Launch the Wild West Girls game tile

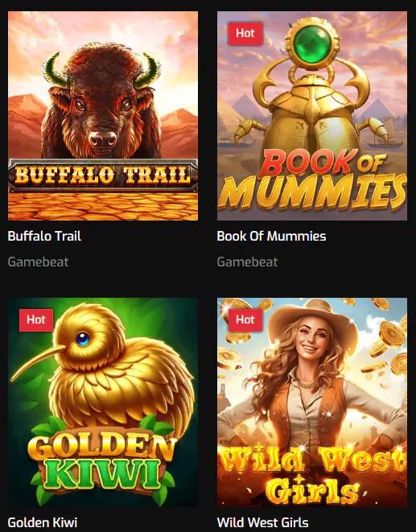(312, 402)
